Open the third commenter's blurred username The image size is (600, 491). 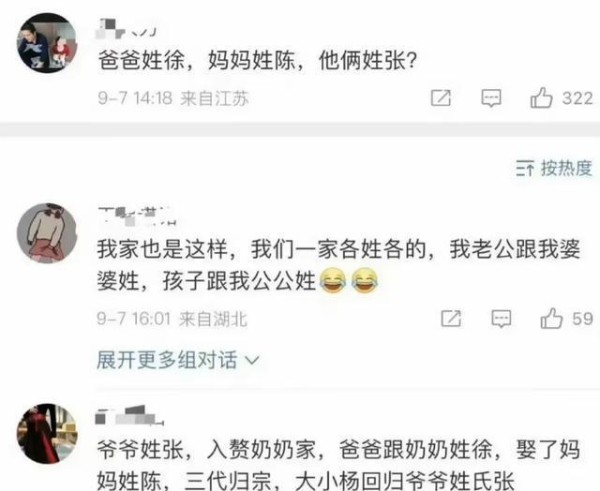(x=130, y=416)
